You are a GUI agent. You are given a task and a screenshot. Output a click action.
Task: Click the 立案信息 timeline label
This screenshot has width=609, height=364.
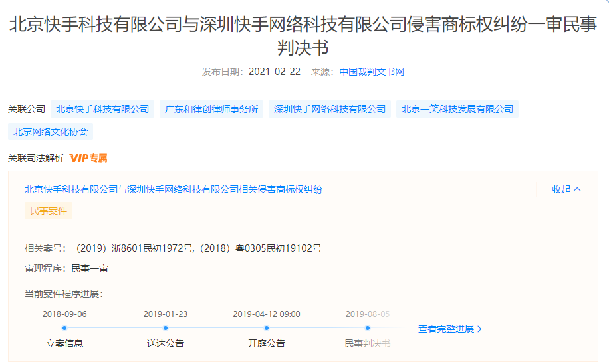[x=64, y=343]
